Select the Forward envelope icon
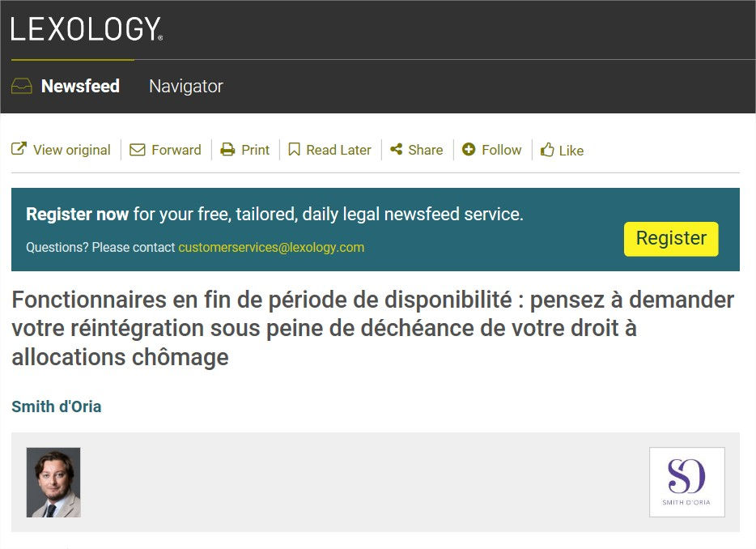 pyautogui.click(x=137, y=149)
